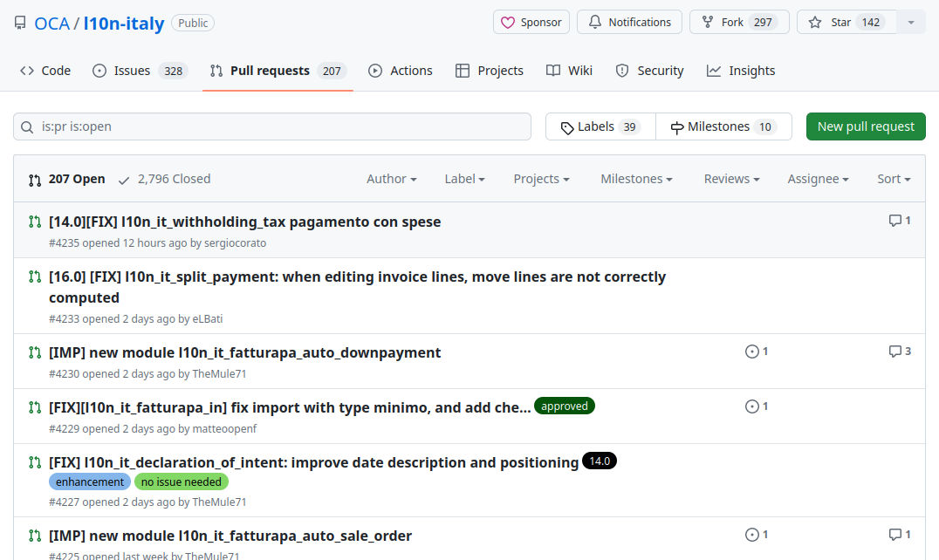Image resolution: width=939 pixels, height=560 pixels.
Task: Open the Projects filter dropdown
Action: (x=541, y=179)
